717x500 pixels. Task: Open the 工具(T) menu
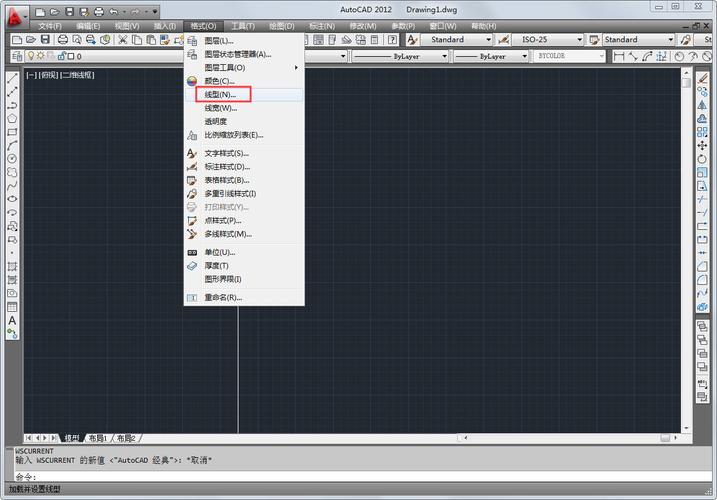[243, 26]
